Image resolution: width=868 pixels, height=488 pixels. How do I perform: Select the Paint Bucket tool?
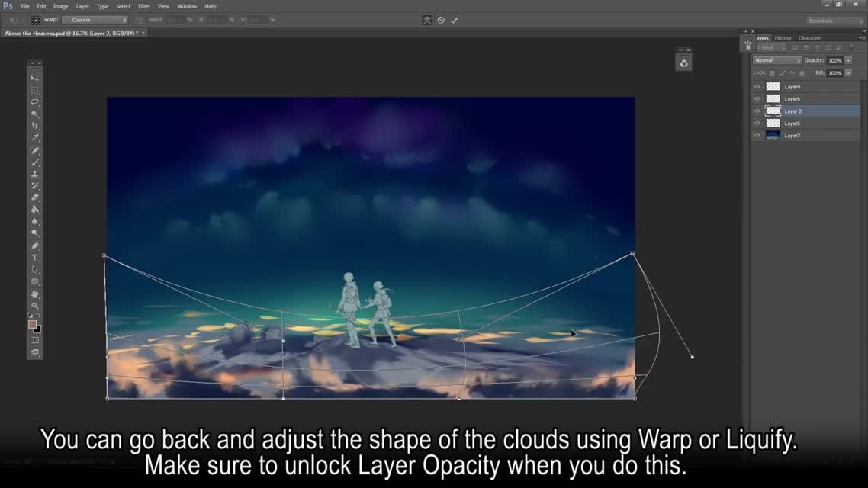click(35, 210)
